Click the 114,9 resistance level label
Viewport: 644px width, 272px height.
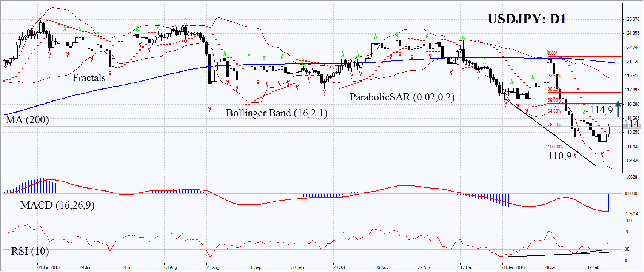(x=601, y=110)
